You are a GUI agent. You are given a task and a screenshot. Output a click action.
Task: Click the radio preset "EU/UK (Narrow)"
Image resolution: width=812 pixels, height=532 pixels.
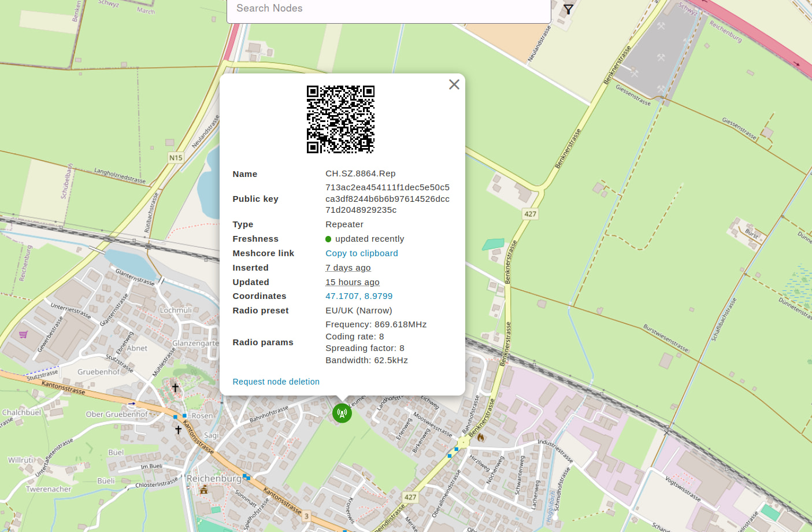coord(359,311)
